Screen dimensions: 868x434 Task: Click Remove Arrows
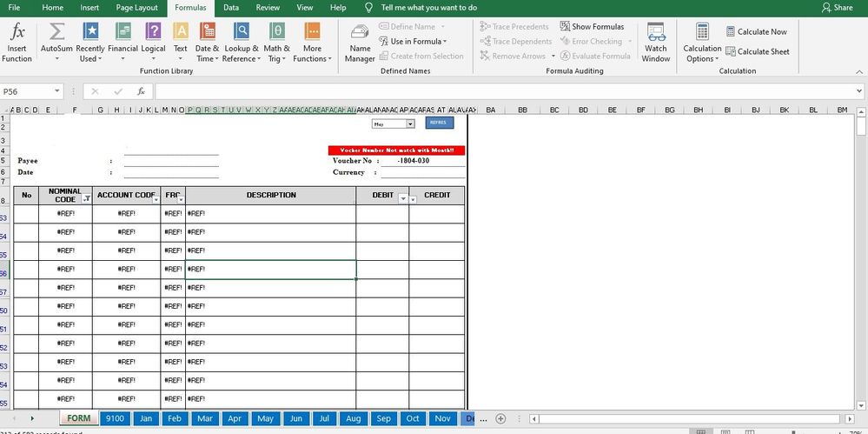point(513,56)
